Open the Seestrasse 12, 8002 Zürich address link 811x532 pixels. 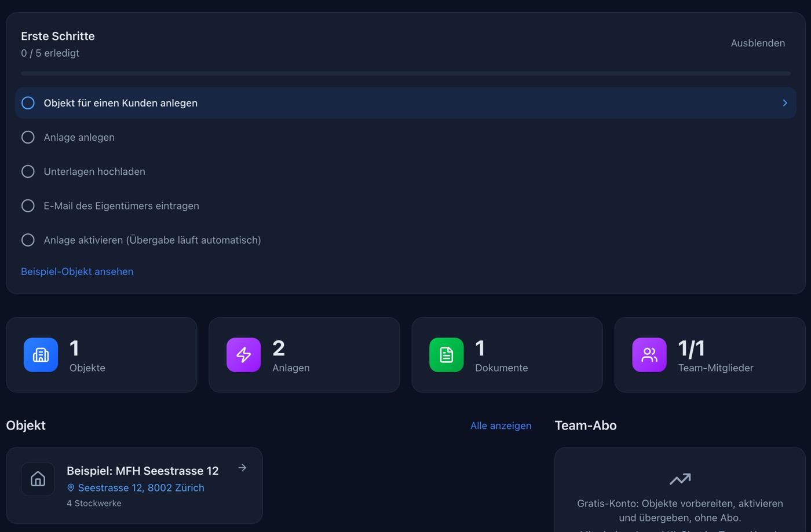pos(141,488)
